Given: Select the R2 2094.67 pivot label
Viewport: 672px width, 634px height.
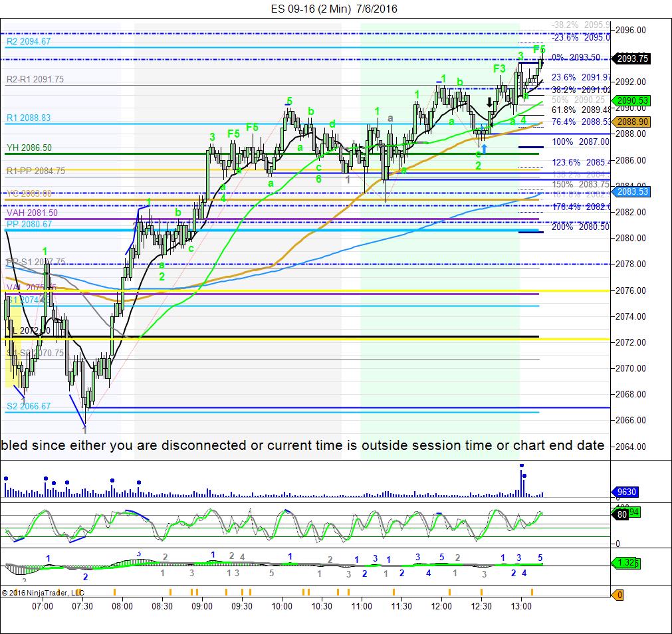Looking at the screenshot, I should tap(29, 42).
